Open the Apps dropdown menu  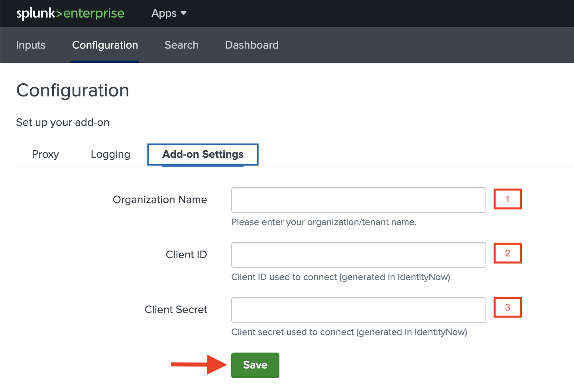pos(164,13)
